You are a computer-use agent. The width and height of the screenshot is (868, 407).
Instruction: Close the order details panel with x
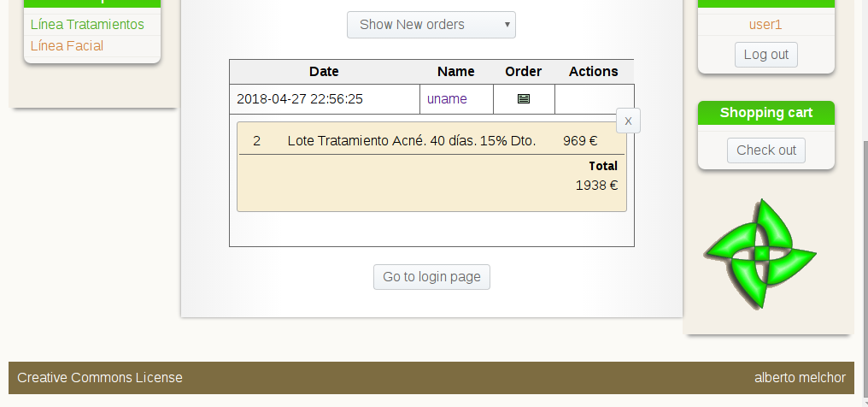click(628, 121)
